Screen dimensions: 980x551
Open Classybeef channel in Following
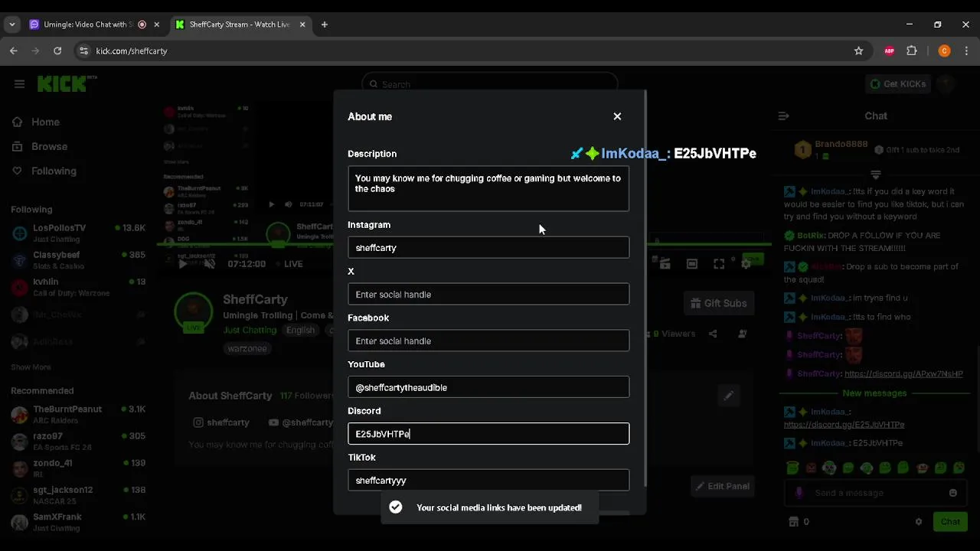(77, 260)
